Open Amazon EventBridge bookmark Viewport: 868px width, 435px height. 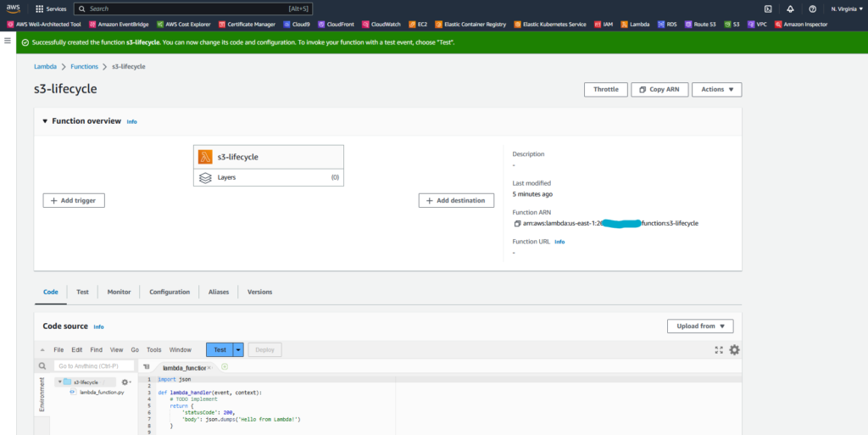(x=119, y=25)
